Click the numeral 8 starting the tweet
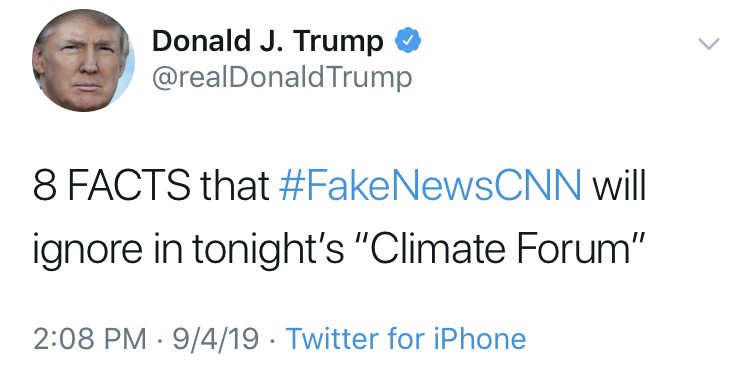Viewport: 750px width, 376px height. click(x=44, y=186)
